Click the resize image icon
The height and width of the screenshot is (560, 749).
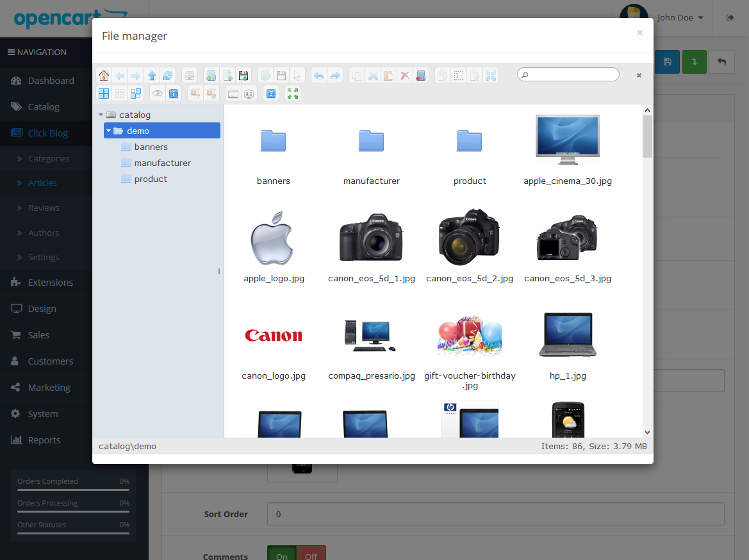click(491, 76)
